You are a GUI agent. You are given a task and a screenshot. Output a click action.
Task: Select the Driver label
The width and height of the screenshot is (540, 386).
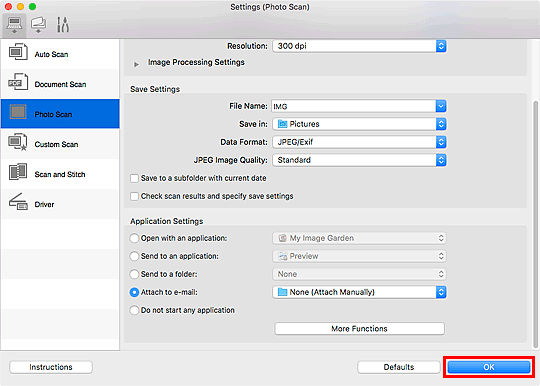[x=44, y=205]
